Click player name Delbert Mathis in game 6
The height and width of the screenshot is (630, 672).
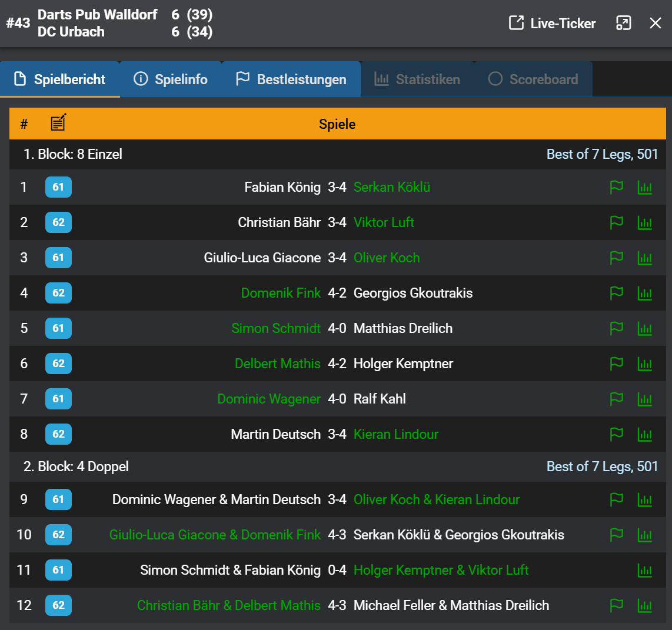point(277,364)
